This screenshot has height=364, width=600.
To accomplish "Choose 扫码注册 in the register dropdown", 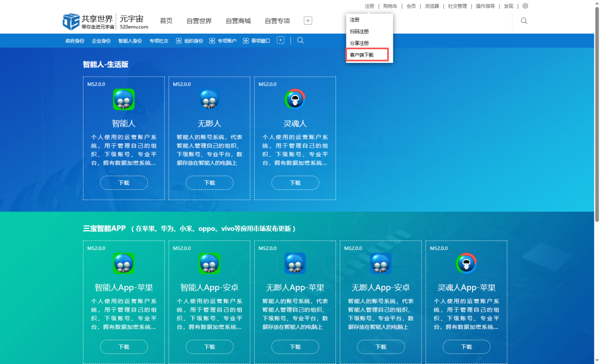I will point(359,32).
